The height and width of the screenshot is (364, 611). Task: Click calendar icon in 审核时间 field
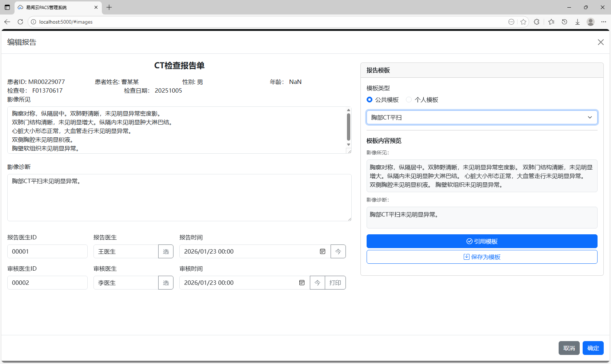click(x=301, y=283)
